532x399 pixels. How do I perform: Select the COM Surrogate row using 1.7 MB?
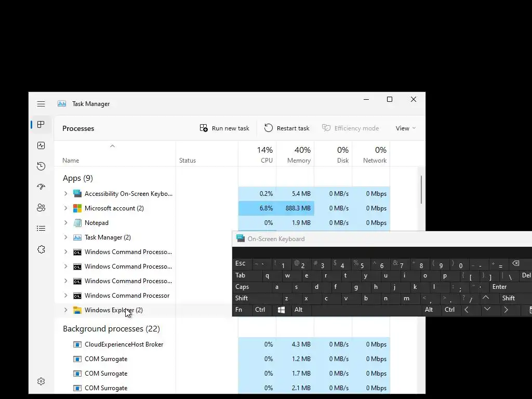click(x=222, y=374)
